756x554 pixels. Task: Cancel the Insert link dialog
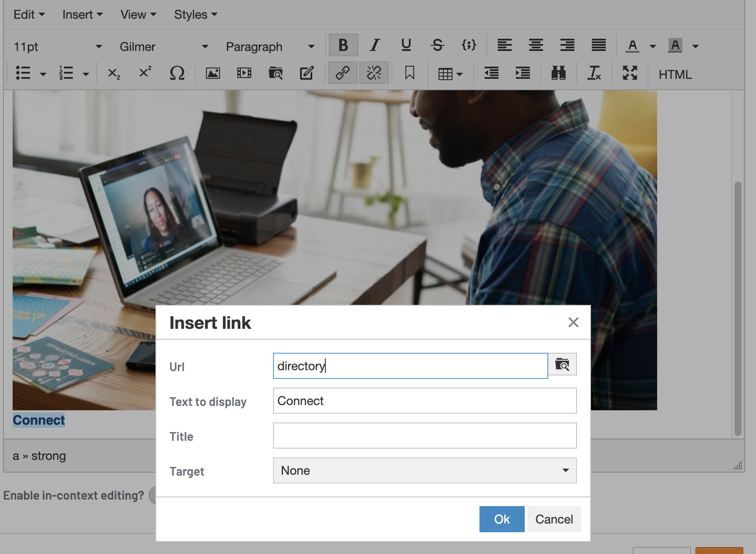click(554, 519)
